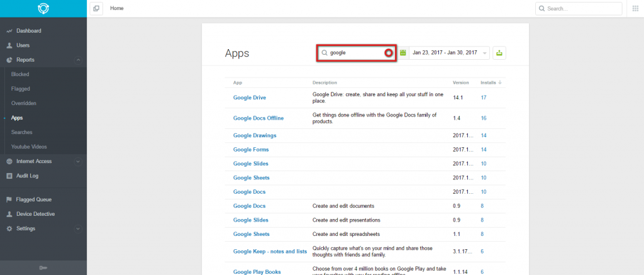
Task: Click the App column header
Action: 237,82
